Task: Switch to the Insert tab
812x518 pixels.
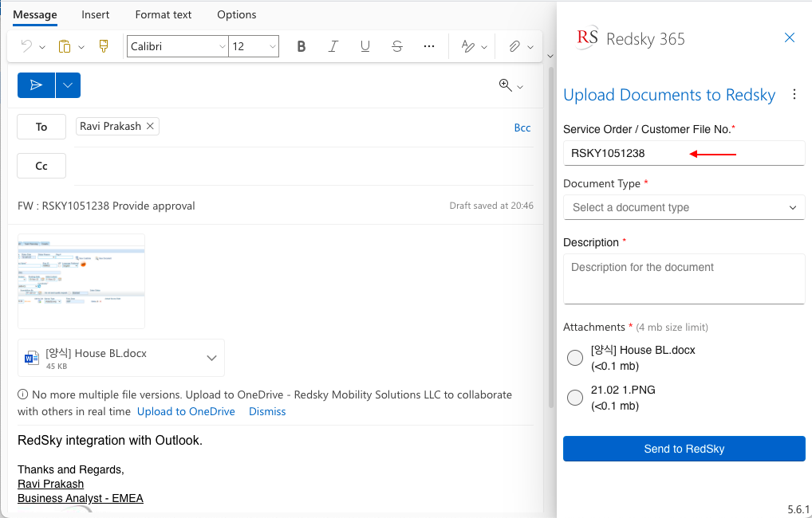Action: [x=95, y=15]
